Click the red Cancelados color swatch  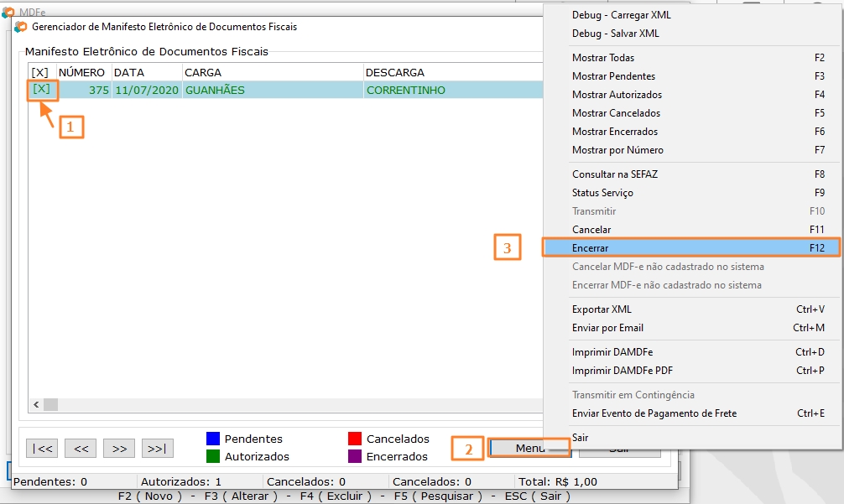355,439
